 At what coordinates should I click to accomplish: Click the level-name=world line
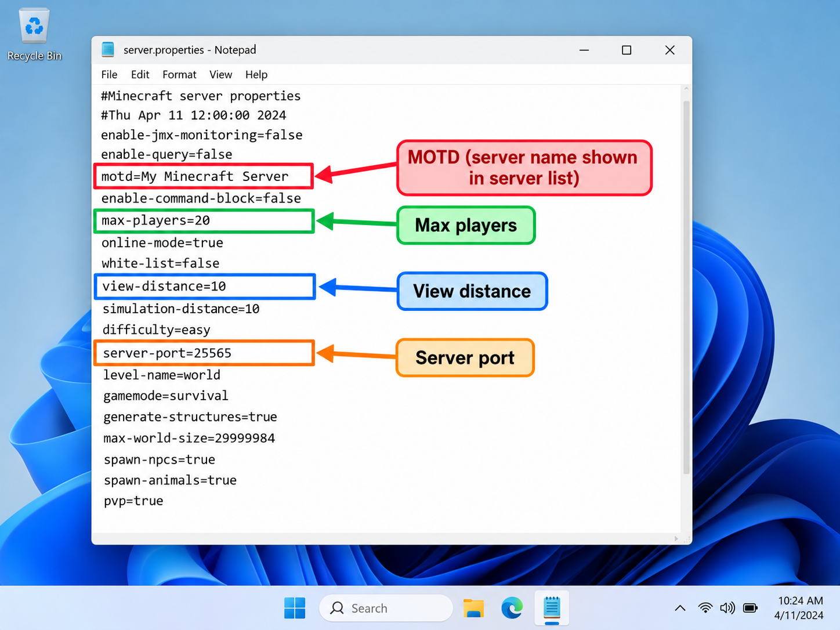(162, 375)
